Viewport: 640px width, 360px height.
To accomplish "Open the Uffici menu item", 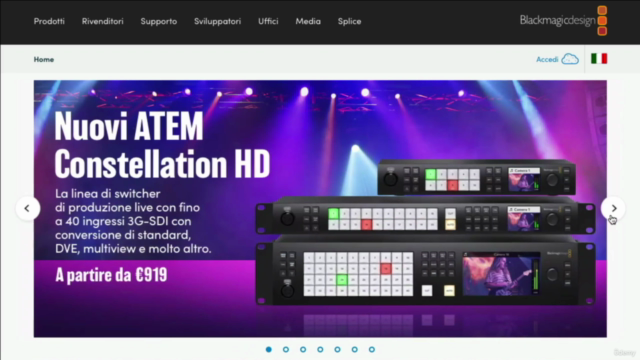I will (268, 21).
